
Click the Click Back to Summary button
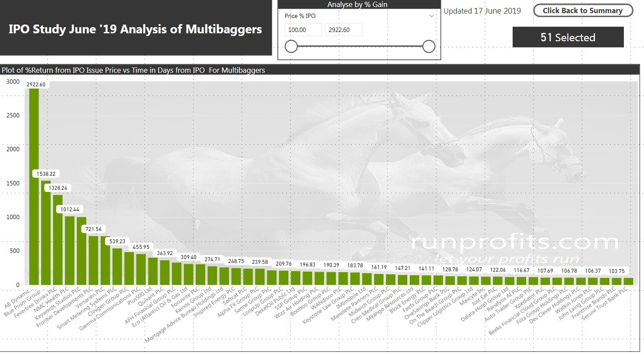(x=583, y=11)
